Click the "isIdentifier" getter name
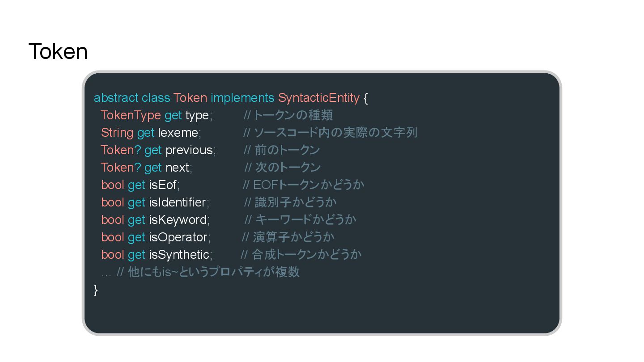This screenshot has height=362, width=644. (178, 202)
